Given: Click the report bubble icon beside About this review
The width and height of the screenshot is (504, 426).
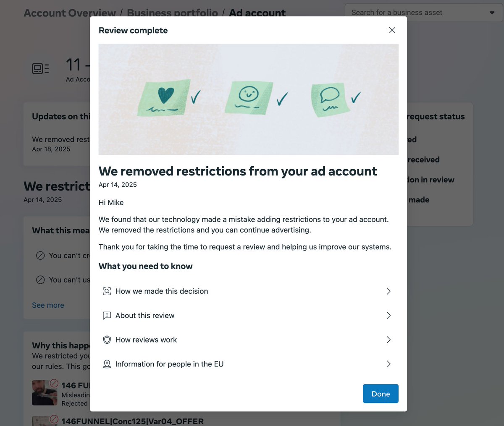Looking at the screenshot, I should pos(107,316).
